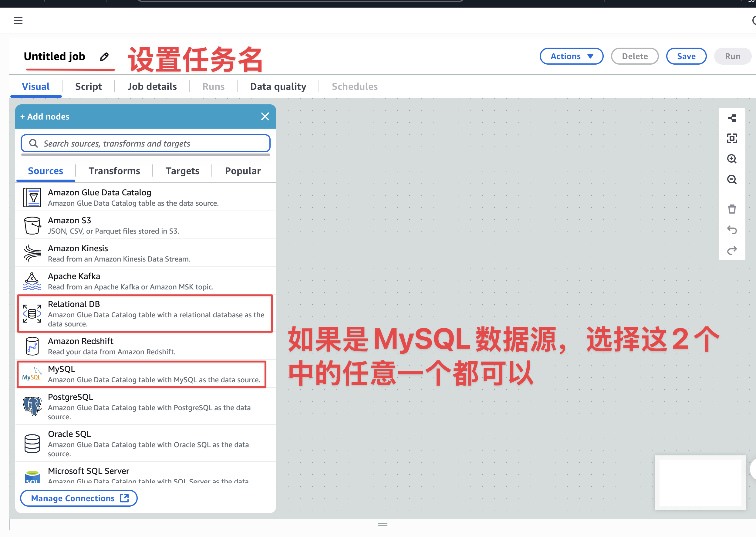Select the Amazon Kinesis stream icon
Screen dimensions: 756x537
point(32,253)
